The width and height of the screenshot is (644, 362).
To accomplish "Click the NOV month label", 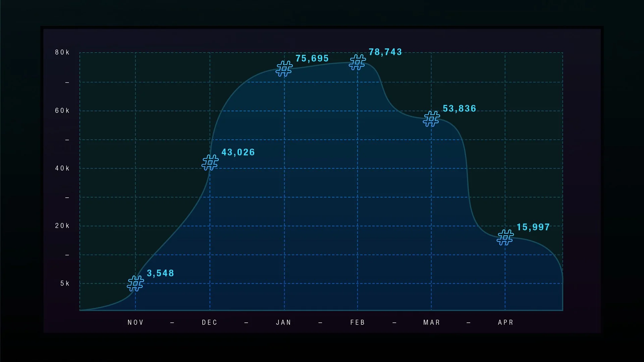I will (x=136, y=322).
